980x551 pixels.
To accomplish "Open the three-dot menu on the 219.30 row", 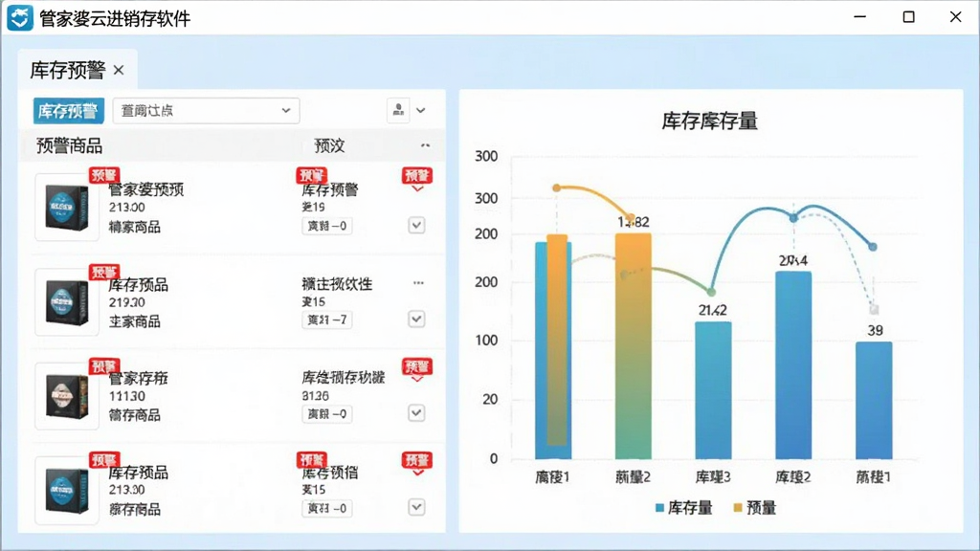I will point(418,283).
